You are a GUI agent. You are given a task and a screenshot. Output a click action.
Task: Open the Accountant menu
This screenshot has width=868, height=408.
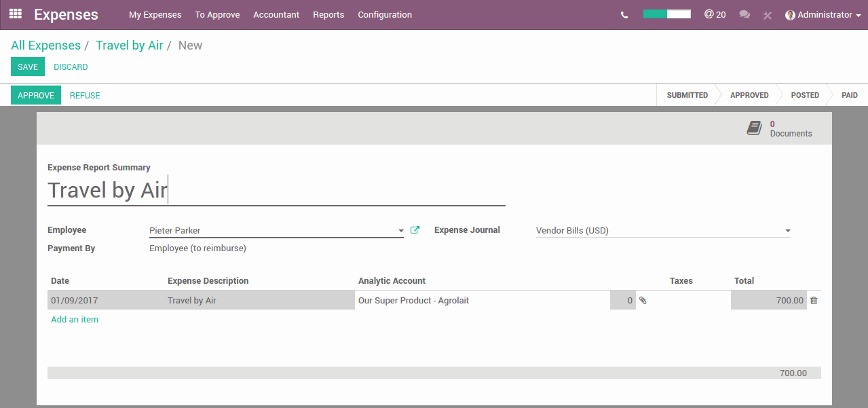click(x=276, y=15)
